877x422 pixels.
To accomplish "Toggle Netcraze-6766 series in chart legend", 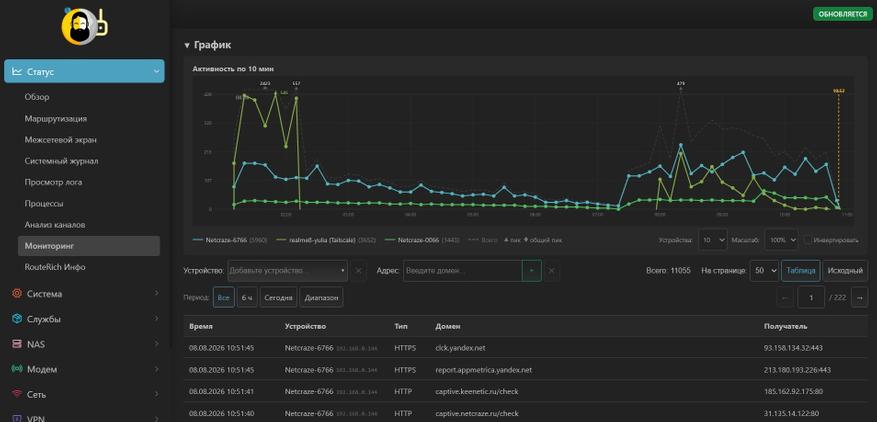I will point(225,240).
